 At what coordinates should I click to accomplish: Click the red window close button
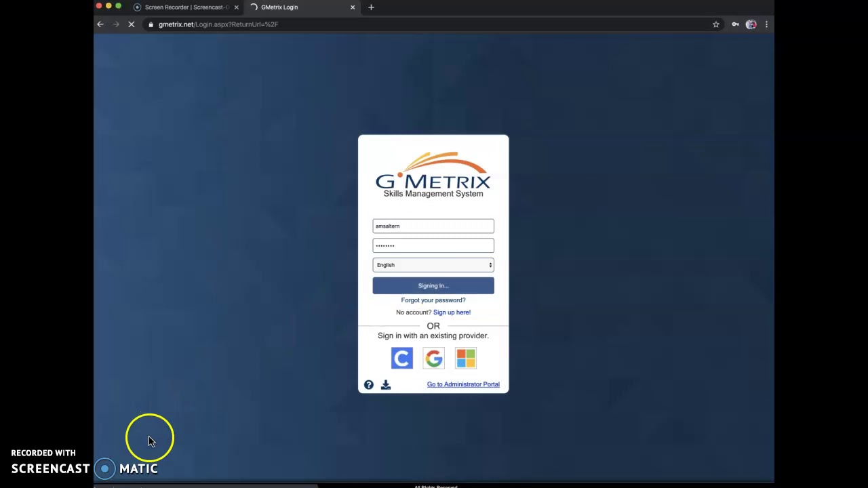click(99, 6)
